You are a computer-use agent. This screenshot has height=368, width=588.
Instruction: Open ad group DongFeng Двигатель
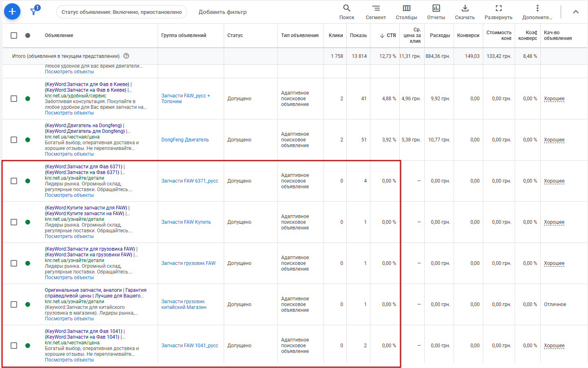click(x=185, y=140)
